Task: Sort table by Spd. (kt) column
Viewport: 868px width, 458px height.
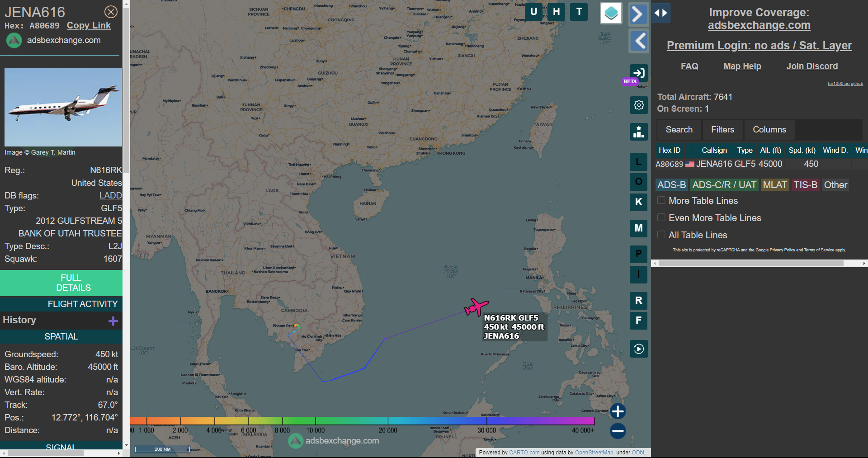Action: click(802, 151)
